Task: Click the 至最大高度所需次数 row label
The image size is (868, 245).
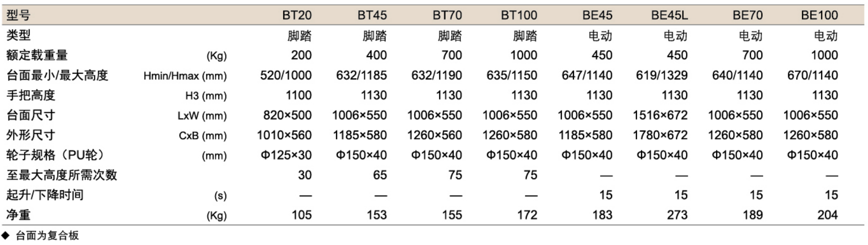Action: (x=61, y=175)
